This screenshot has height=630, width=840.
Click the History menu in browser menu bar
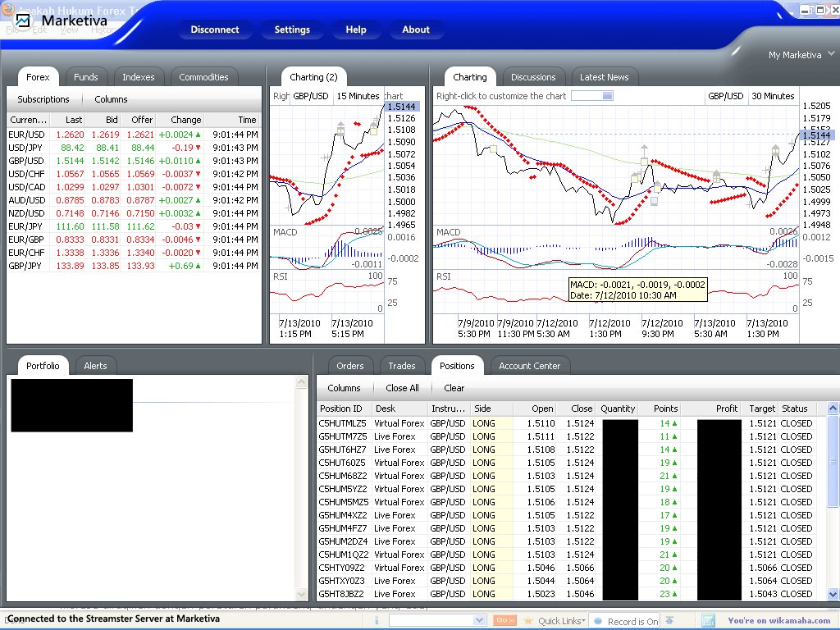(x=104, y=30)
